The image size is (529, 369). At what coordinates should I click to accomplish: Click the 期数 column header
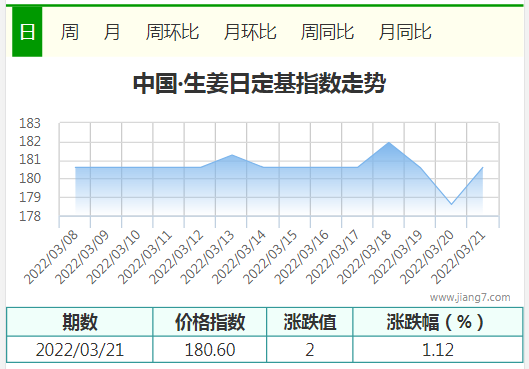click(x=80, y=322)
